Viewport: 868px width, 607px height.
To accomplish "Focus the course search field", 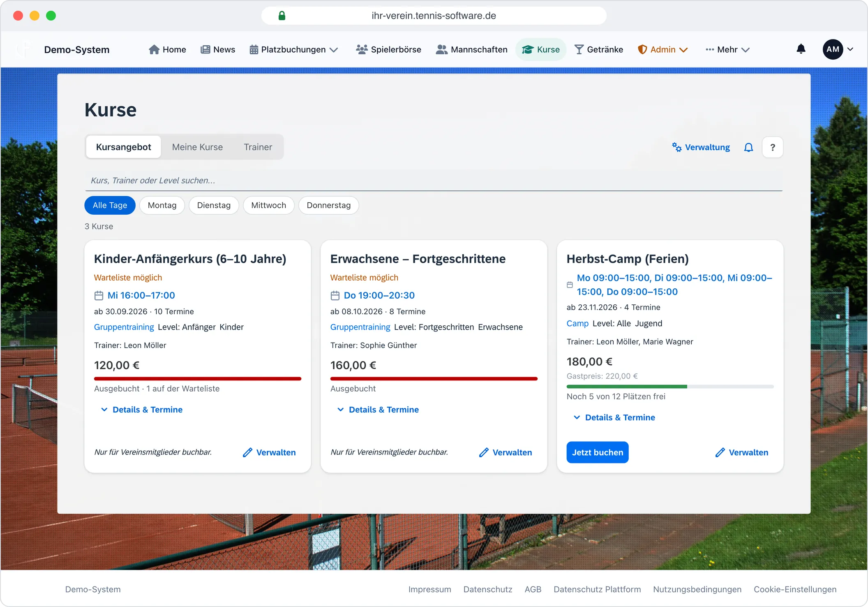I will pyautogui.click(x=434, y=181).
